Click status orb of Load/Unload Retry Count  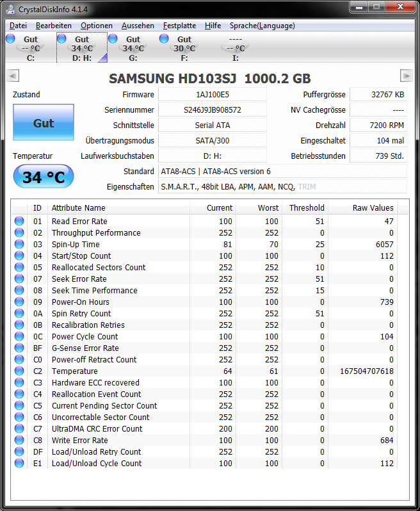[19, 451]
